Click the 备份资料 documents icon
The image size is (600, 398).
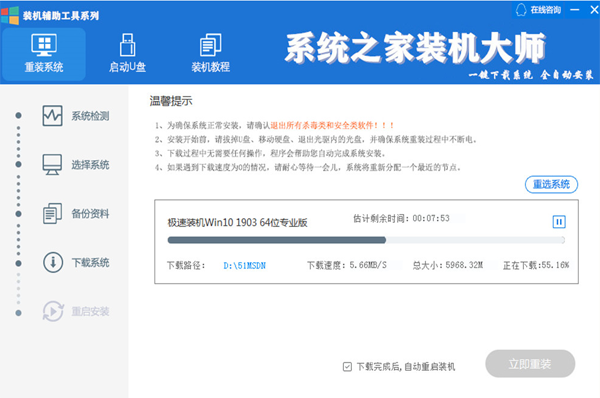click(52, 214)
